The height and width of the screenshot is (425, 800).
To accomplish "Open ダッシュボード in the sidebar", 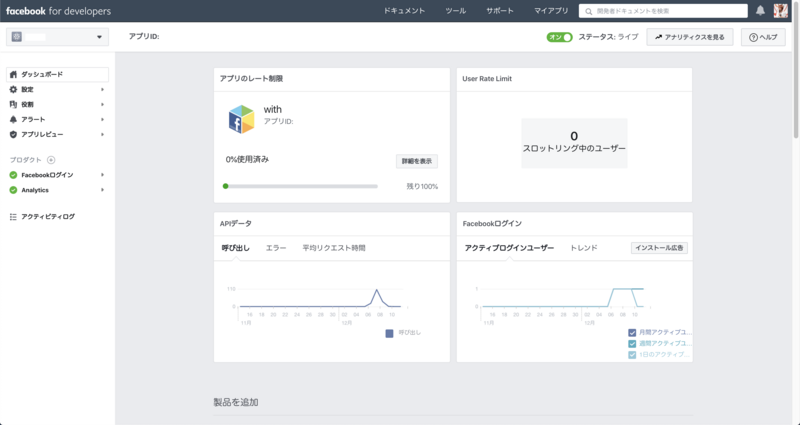I will tap(57, 74).
